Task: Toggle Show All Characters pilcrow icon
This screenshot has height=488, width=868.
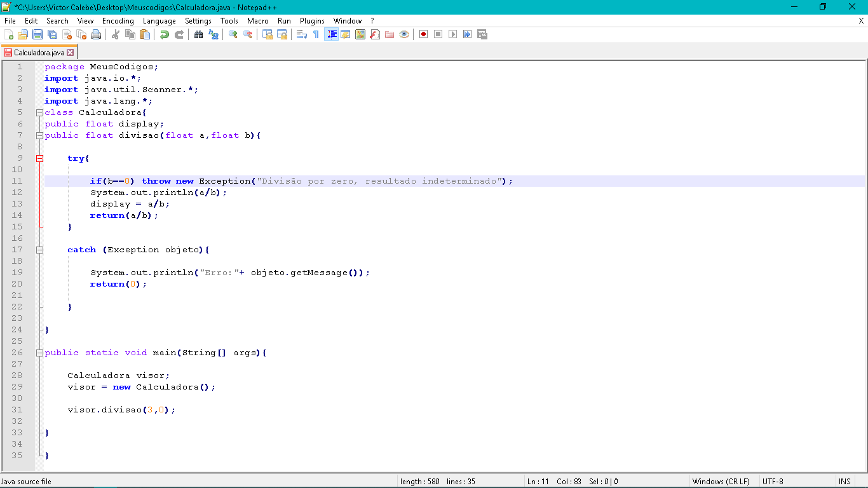Action: [x=316, y=34]
